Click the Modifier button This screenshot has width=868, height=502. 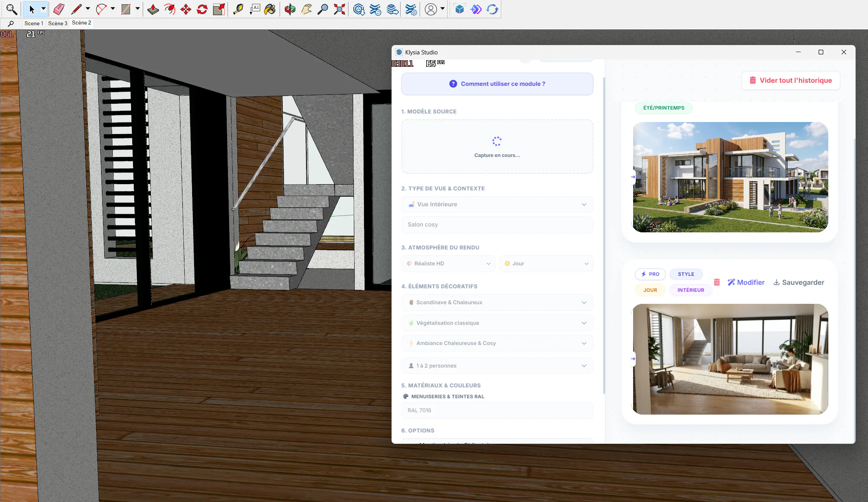point(746,282)
